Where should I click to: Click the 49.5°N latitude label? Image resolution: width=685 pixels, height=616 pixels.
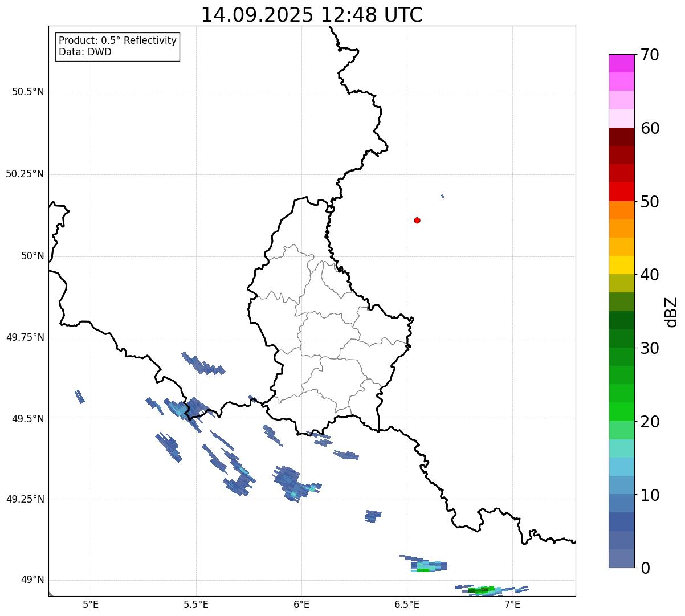pos(28,419)
